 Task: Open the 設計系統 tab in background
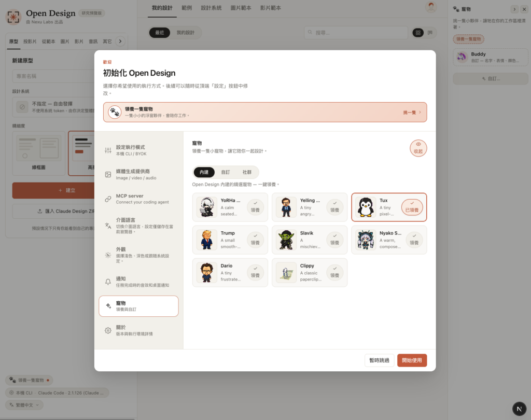(x=211, y=8)
